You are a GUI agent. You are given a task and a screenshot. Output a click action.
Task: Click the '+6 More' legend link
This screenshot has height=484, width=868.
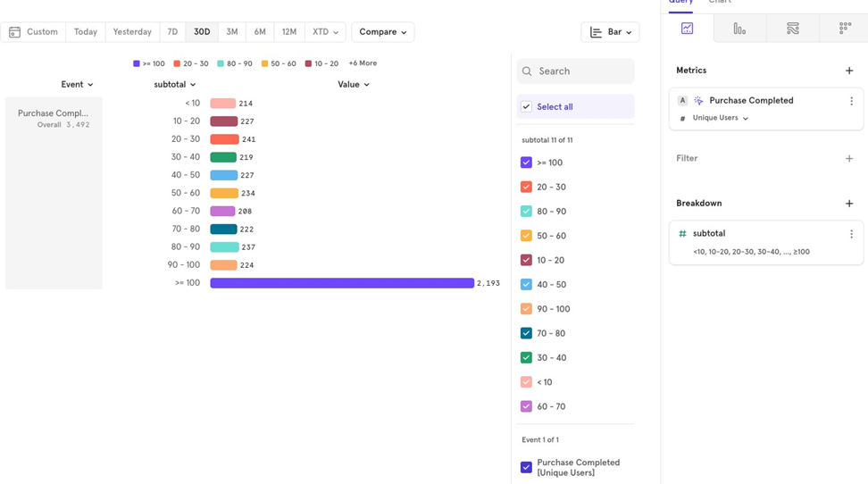[363, 63]
